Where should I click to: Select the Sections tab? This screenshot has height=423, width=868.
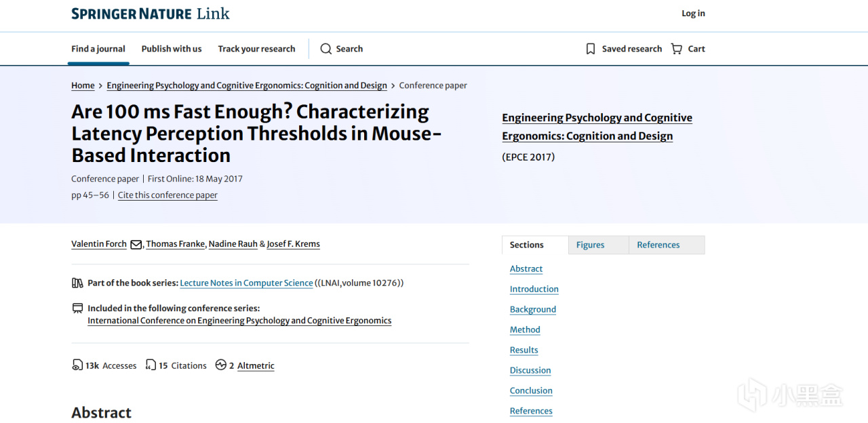pos(527,245)
